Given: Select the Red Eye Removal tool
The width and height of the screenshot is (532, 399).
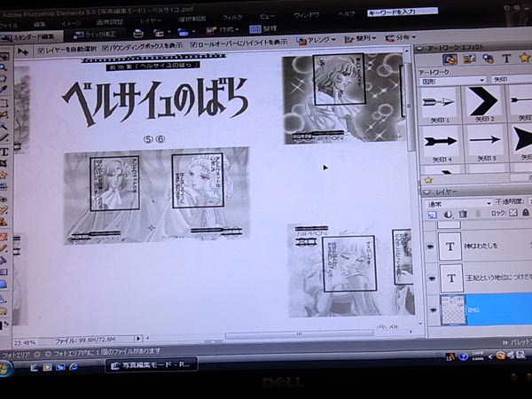Looking at the screenshot, I should tap(4, 199).
